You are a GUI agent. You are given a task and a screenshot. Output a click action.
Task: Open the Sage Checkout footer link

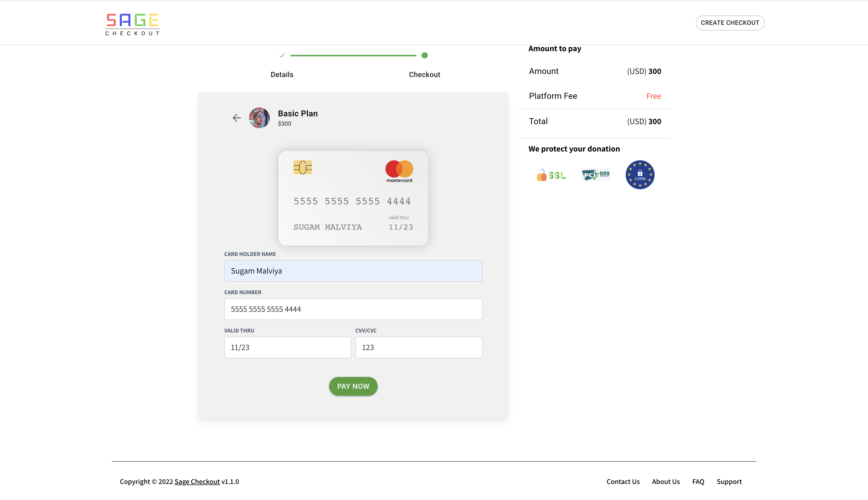197,481
